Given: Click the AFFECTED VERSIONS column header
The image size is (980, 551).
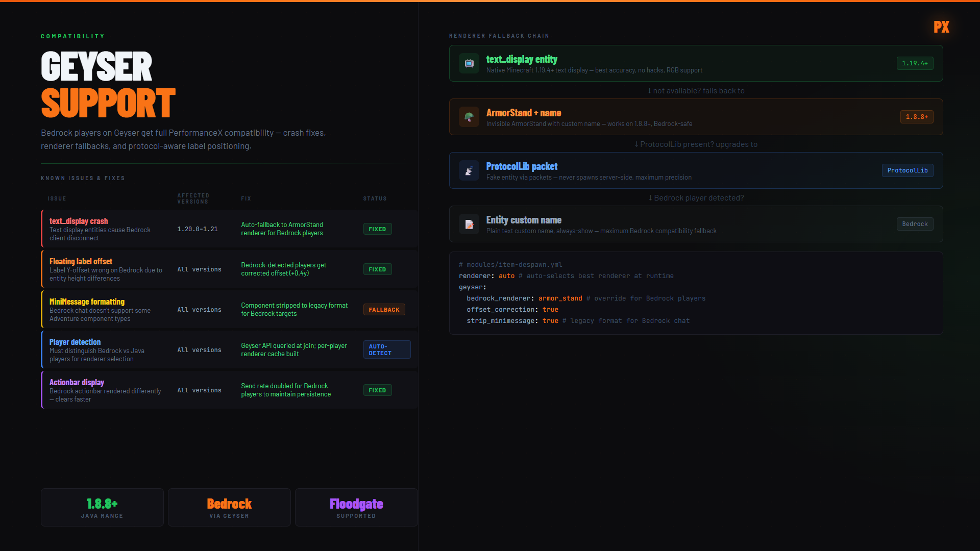Looking at the screenshot, I should pos(193,199).
